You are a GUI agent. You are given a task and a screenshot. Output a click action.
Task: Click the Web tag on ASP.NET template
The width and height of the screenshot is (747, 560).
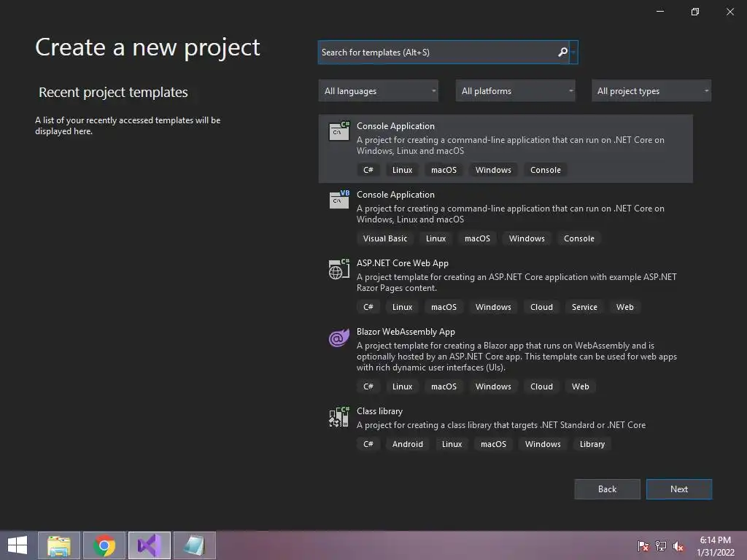(x=624, y=307)
